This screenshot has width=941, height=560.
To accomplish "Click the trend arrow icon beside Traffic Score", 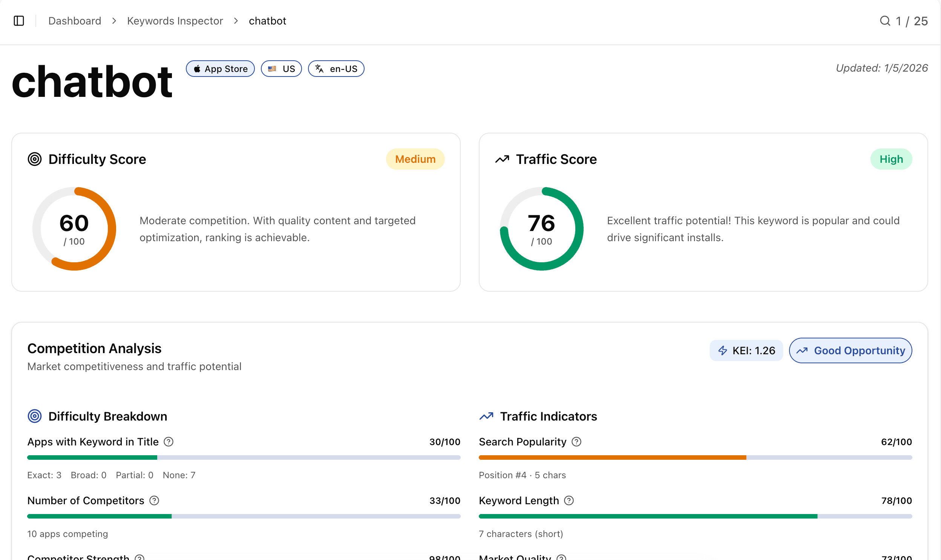I will (502, 159).
